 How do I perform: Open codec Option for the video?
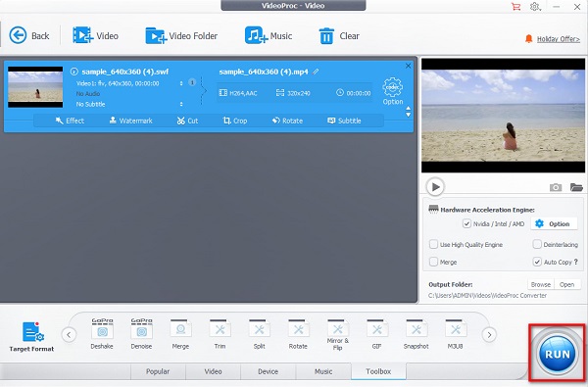(x=393, y=91)
